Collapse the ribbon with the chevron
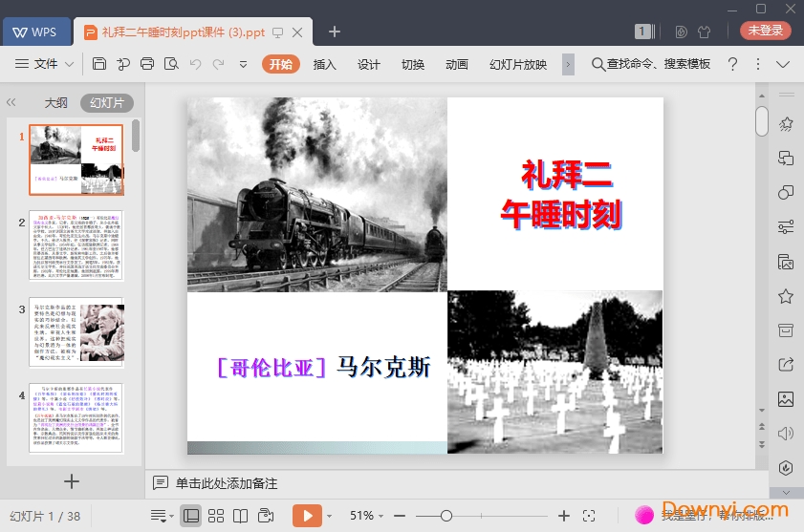804x532 pixels. tap(783, 65)
